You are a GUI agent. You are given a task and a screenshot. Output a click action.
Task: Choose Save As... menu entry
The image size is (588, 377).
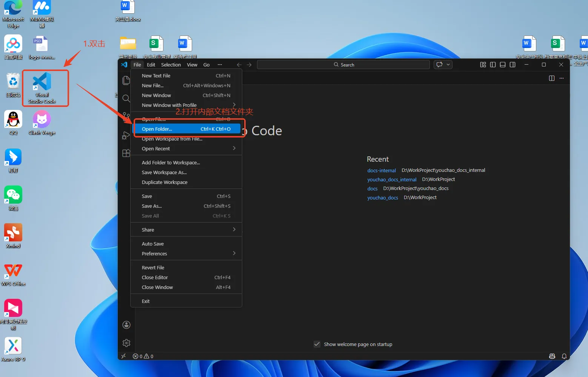[186, 206]
